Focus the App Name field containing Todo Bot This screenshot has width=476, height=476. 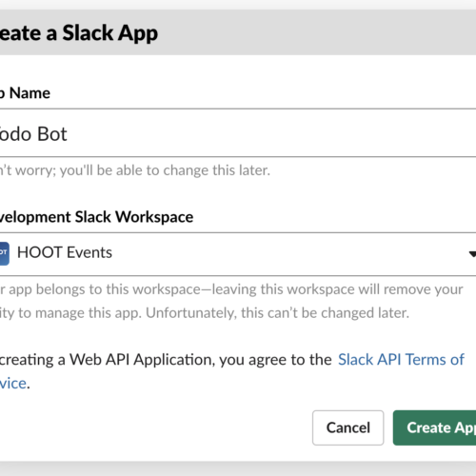pos(238,133)
